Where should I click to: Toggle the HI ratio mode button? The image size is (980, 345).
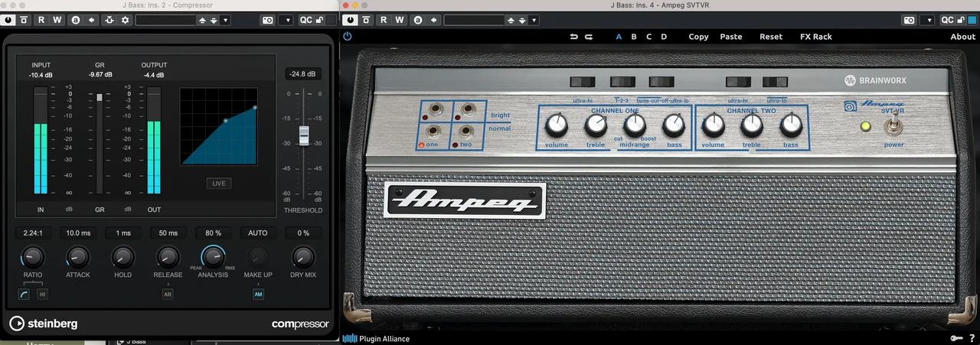[42, 295]
